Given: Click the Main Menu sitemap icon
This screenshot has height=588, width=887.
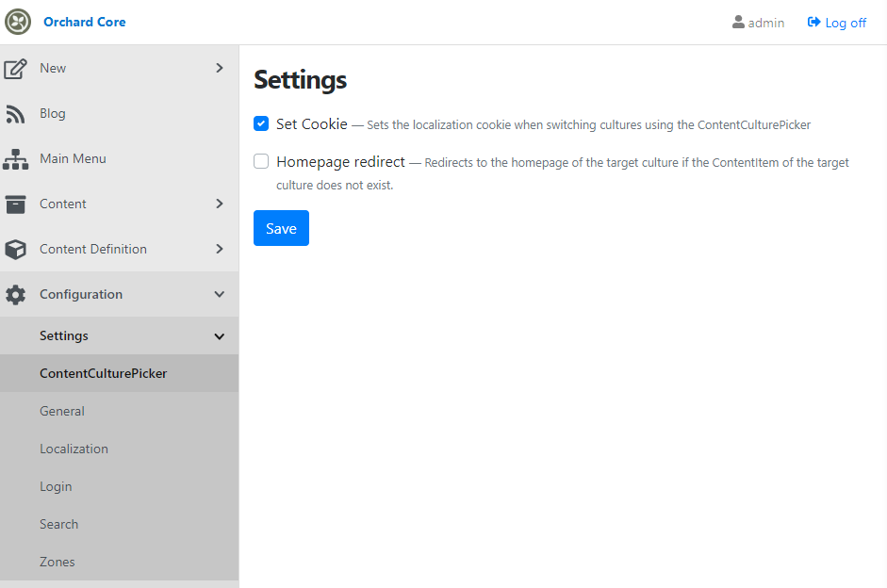Looking at the screenshot, I should pos(15,159).
